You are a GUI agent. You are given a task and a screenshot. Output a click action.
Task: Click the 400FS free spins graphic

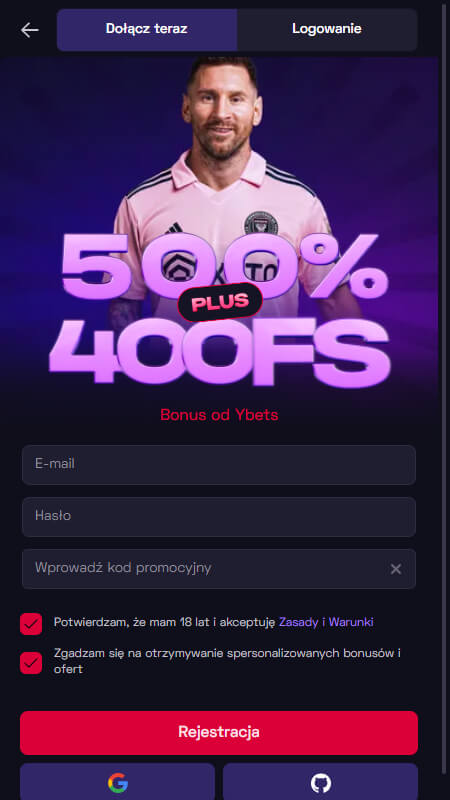click(219, 351)
